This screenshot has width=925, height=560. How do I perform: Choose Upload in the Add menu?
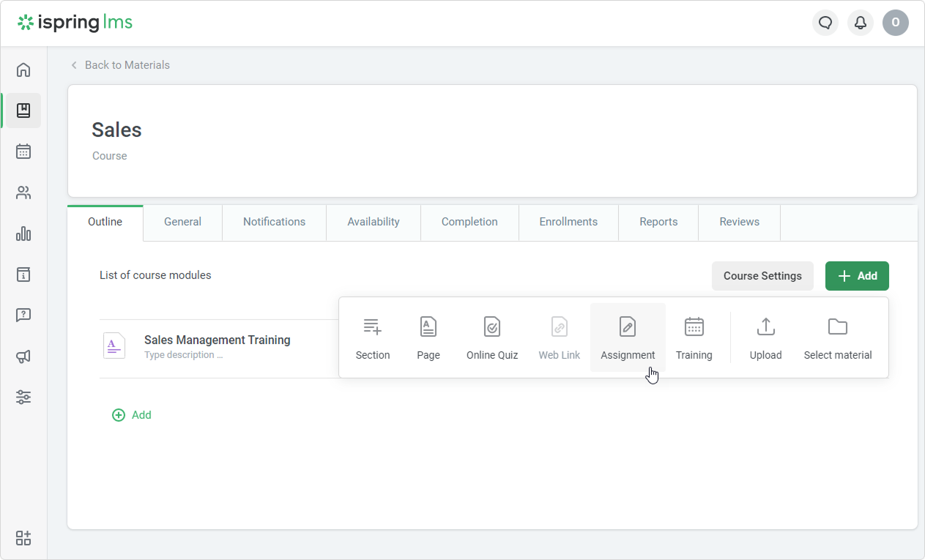(x=765, y=337)
